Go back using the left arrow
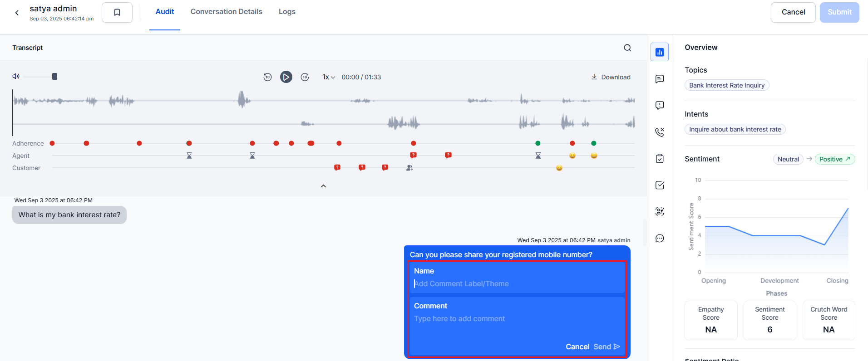This screenshot has height=361, width=868. point(17,13)
